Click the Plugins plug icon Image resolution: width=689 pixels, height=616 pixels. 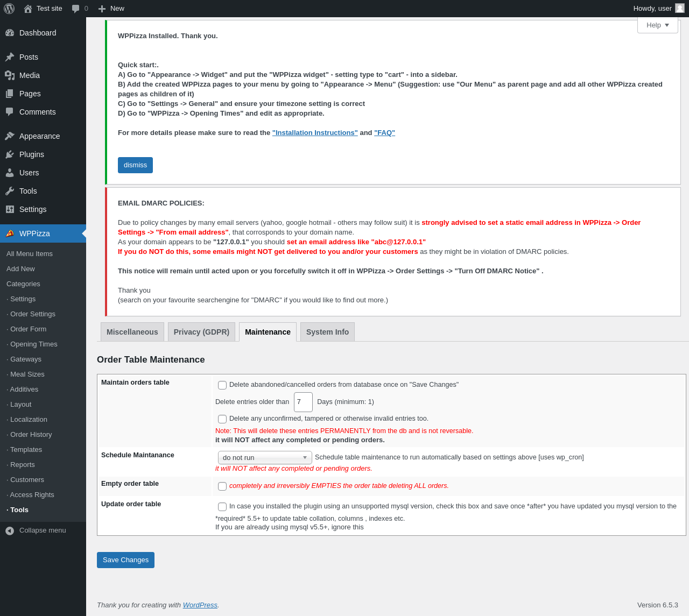[x=10, y=154]
